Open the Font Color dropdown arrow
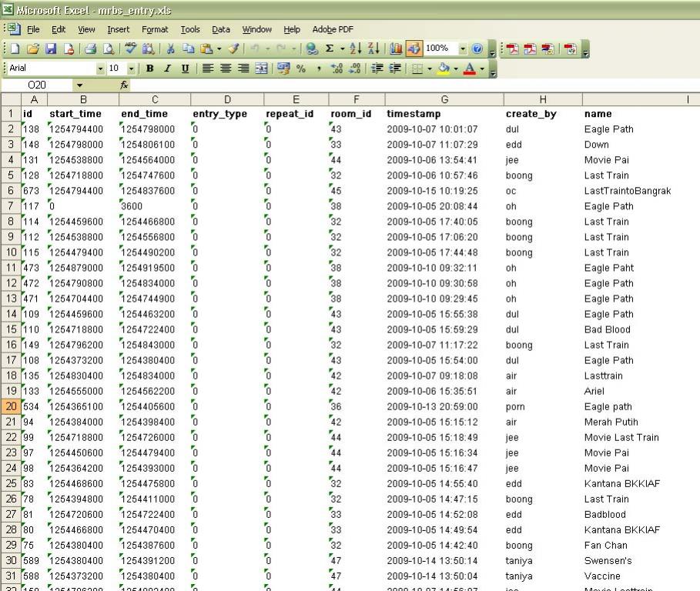 point(482,68)
